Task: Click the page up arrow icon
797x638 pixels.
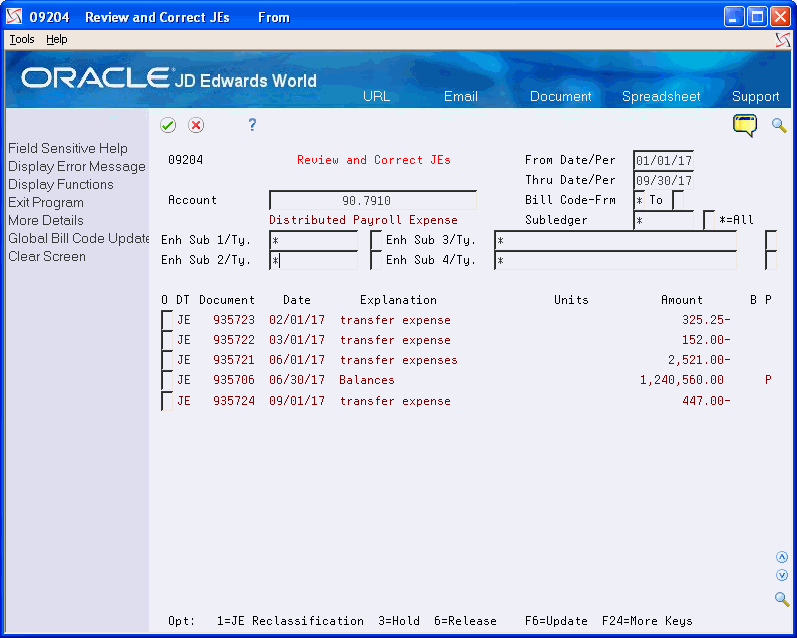Action: click(x=782, y=557)
